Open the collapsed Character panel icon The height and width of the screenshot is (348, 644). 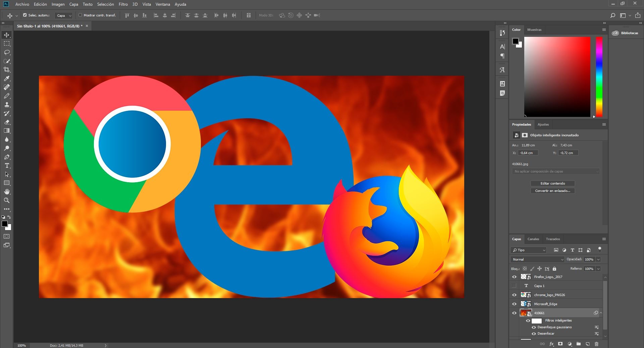click(x=502, y=47)
